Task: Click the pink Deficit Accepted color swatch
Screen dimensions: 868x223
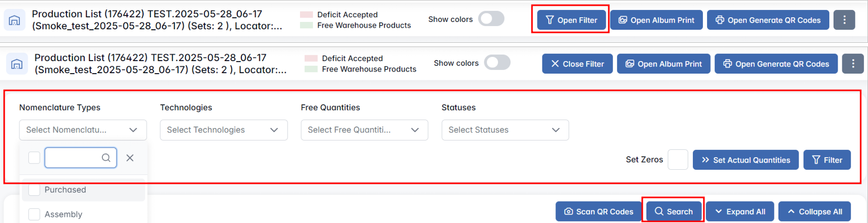Action: point(307,15)
